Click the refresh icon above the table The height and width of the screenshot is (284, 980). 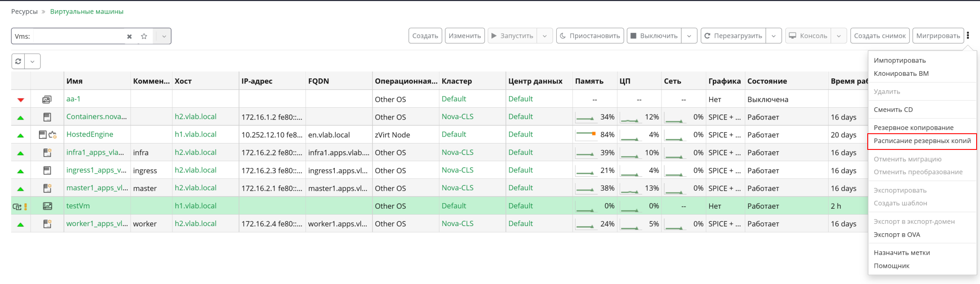[x=18, y=61]
